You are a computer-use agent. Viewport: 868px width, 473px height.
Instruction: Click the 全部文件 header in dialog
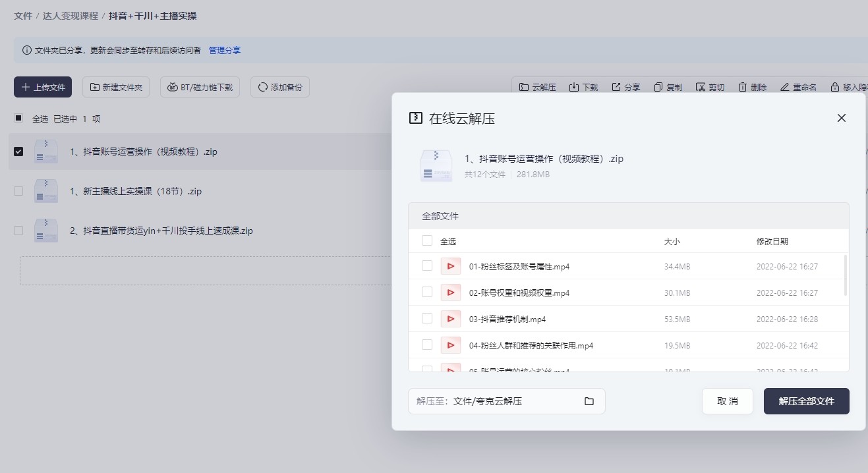coord(440,216)
